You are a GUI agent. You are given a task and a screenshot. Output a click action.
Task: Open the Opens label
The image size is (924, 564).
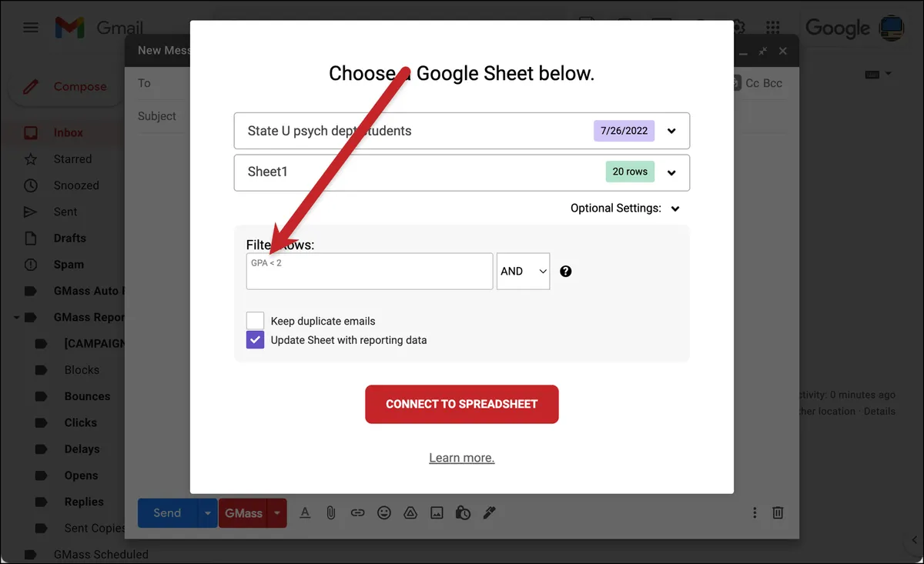[82, 476]
